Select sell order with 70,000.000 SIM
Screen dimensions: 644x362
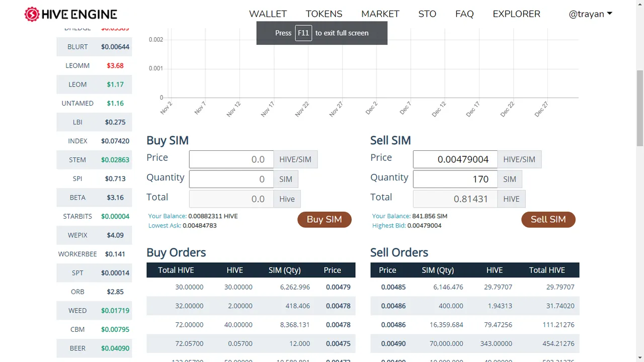point(475,343)
